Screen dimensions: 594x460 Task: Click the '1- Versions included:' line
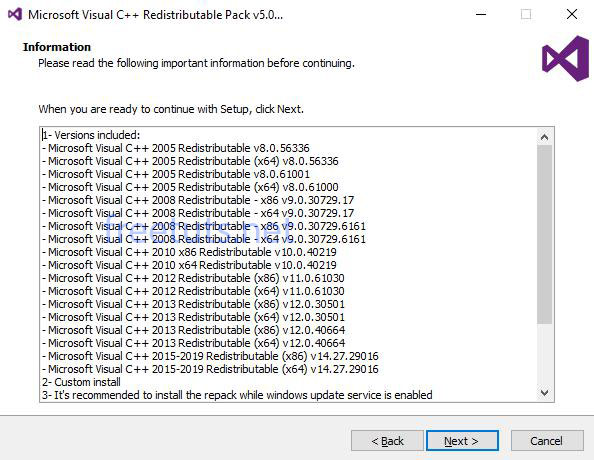(91, 135)
